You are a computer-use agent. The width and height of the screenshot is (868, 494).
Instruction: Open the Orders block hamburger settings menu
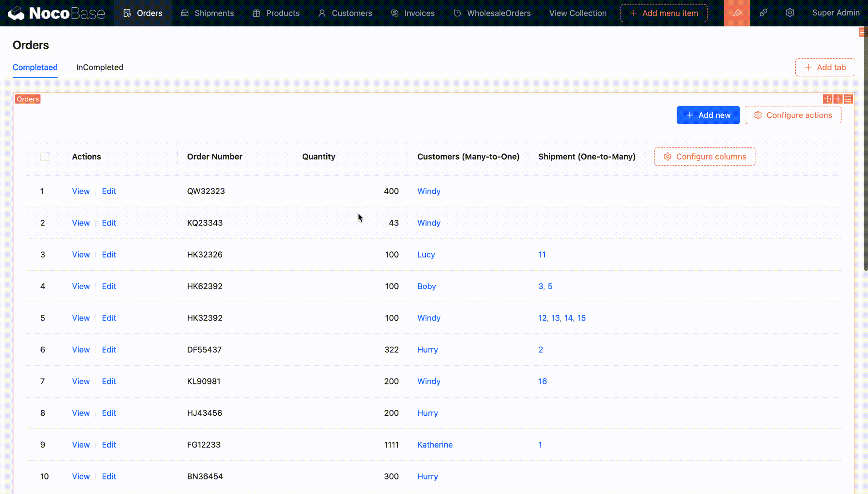click(848, 99)
